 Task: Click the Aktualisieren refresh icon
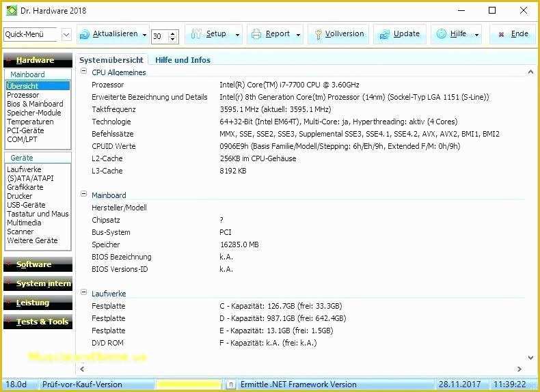click(84, 34)
